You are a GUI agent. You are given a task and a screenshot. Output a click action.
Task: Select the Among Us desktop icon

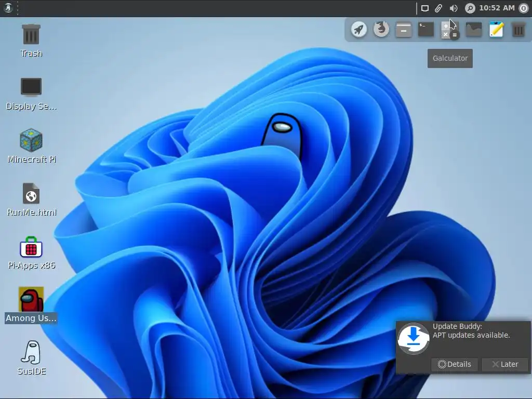tap(31, 304)
